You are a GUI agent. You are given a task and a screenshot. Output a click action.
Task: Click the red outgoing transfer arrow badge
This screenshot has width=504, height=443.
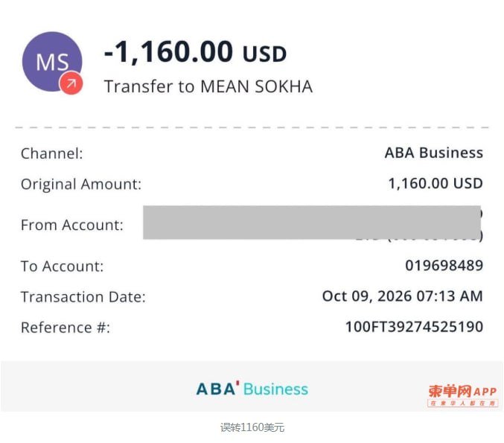coord(71,83)
